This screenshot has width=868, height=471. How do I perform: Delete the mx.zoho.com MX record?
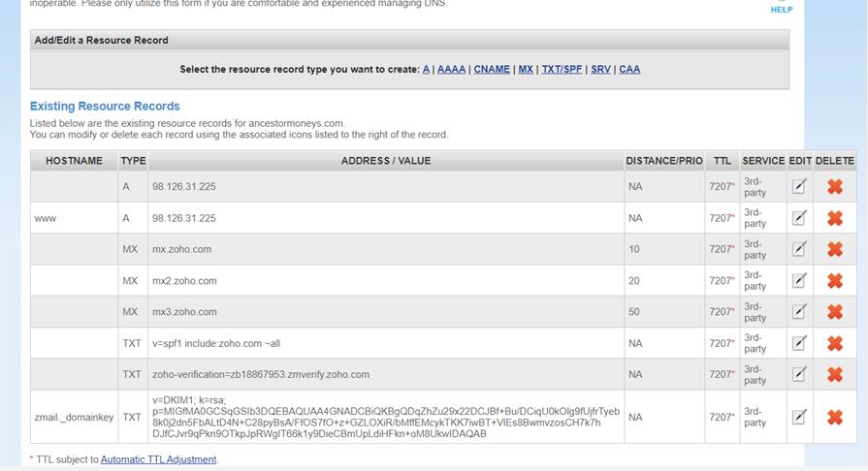834,249
